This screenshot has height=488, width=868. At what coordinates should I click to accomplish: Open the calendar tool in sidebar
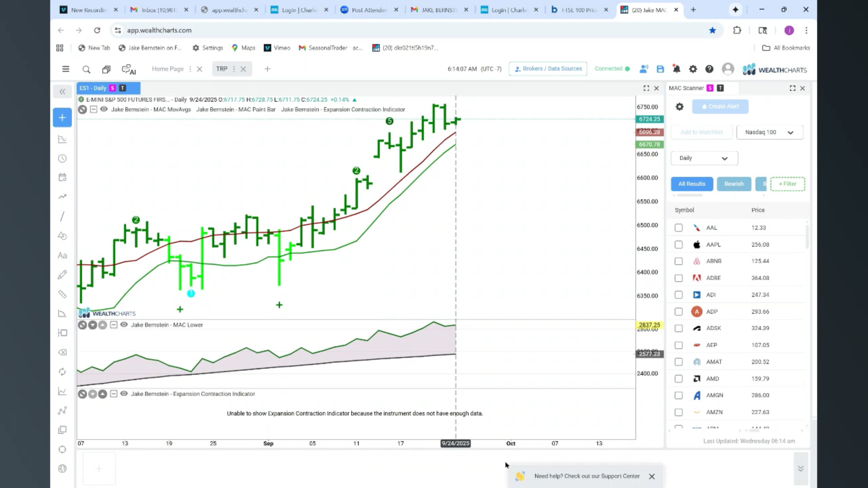tap(62, 177)
